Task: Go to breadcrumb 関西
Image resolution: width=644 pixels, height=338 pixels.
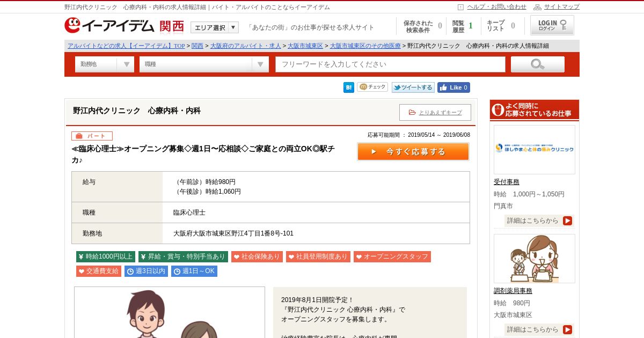Action: (197, 46)
